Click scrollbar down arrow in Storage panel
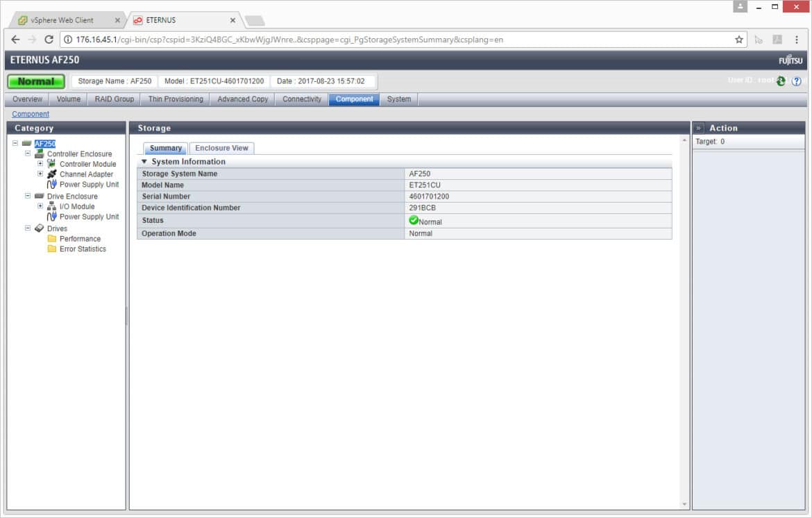This screenshot has height=518, width=812. [x=684, y=504]
